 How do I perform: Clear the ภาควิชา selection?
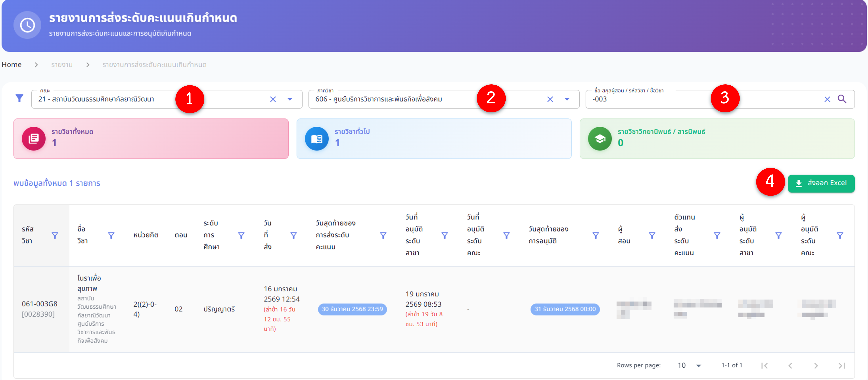[550, 99]
